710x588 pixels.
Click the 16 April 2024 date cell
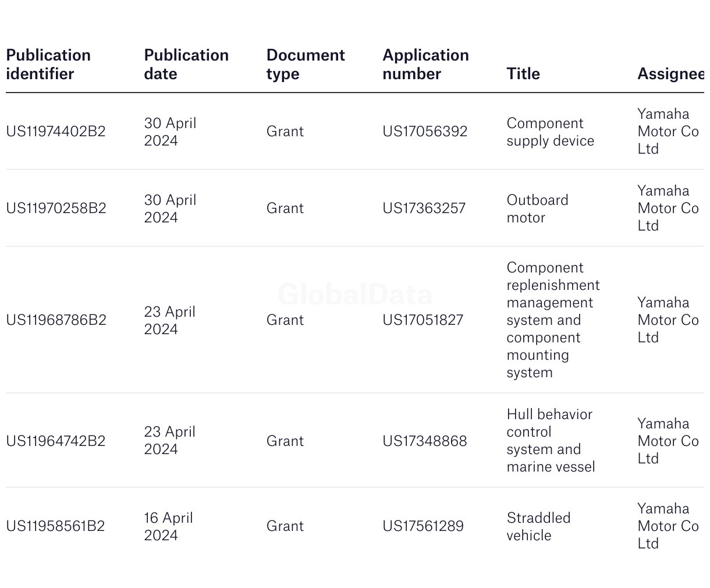pyautogui.click(x=169, y=526)
